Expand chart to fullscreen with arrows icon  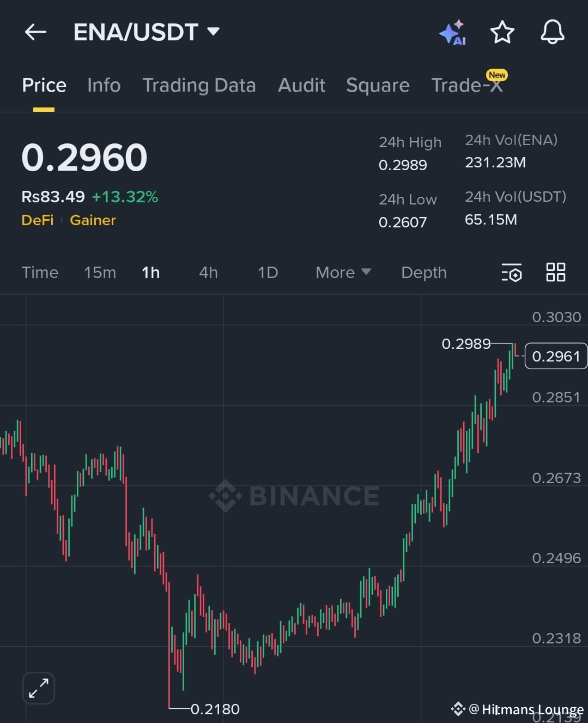(39, 688)
